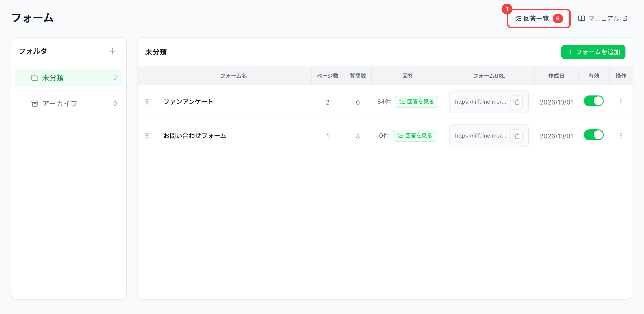Open the more options menu for ファンアンケート
The width and height of the screenshot is (644, 314).
(621, 102)
